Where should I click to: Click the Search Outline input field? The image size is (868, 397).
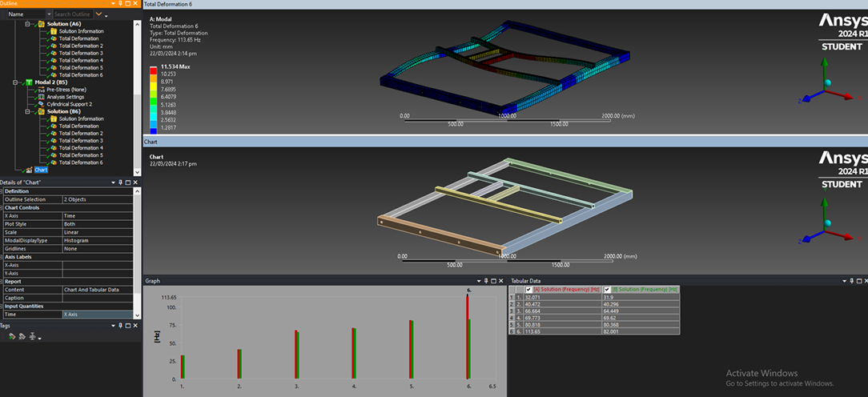(72, 14)
